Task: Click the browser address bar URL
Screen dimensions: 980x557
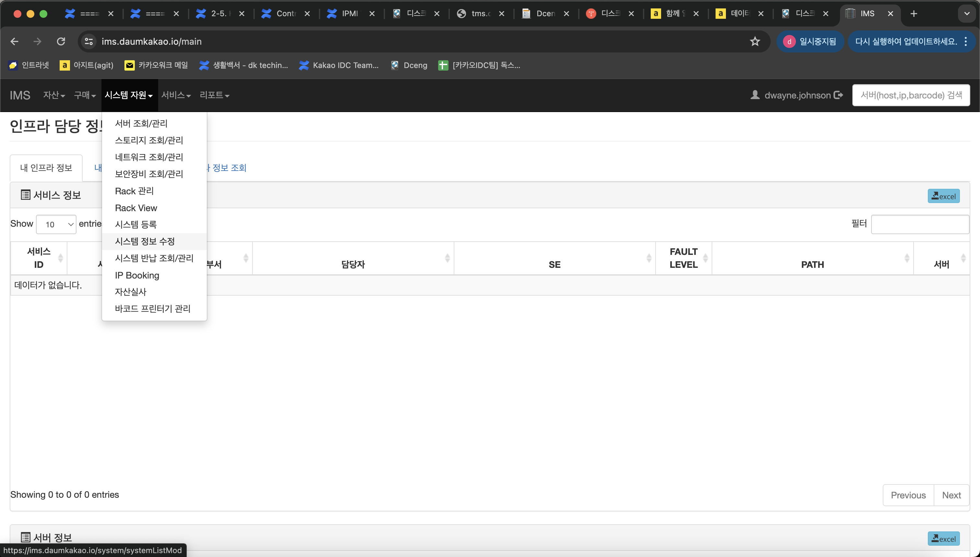Action: (152, 41)
